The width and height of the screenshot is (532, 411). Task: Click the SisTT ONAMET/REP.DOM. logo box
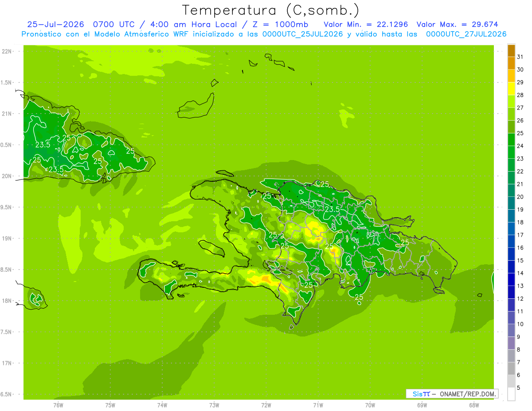(x=452, y=394)
